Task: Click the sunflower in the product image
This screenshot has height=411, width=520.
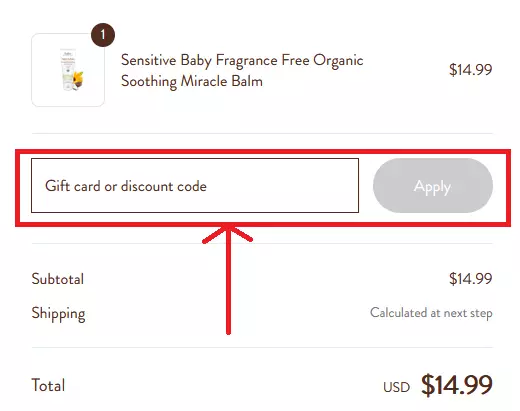Action: pos(78,77)
